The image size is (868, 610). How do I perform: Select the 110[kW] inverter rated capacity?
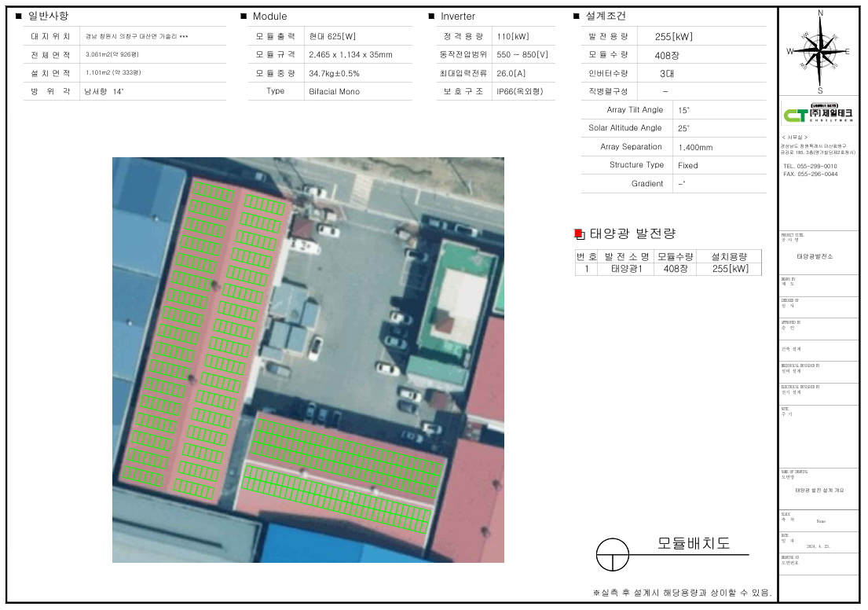point(513,36)
